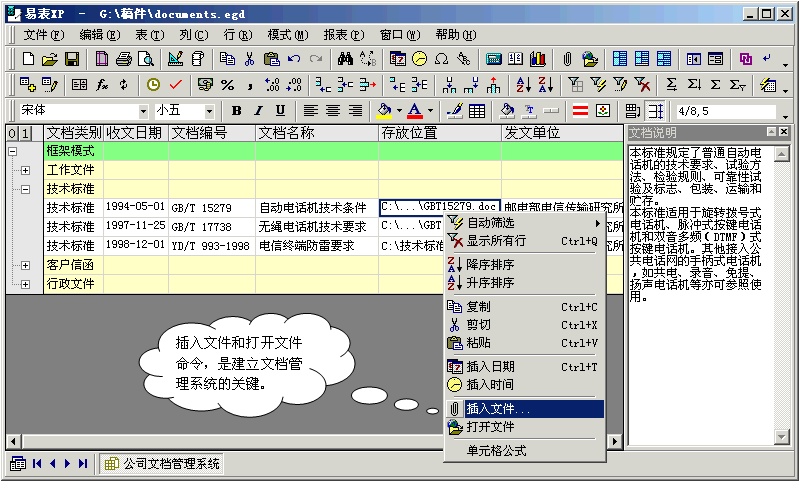Sort descending with Z-A toolbar icon

click(x=545, y=85)
